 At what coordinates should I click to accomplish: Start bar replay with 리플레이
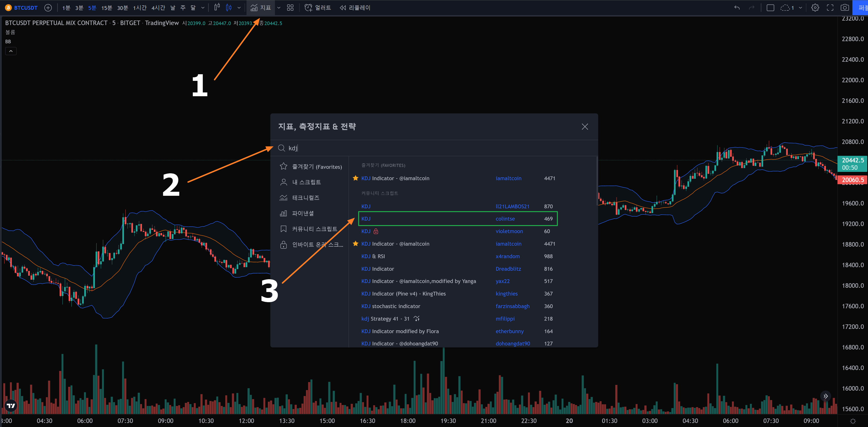pos(355,8)
